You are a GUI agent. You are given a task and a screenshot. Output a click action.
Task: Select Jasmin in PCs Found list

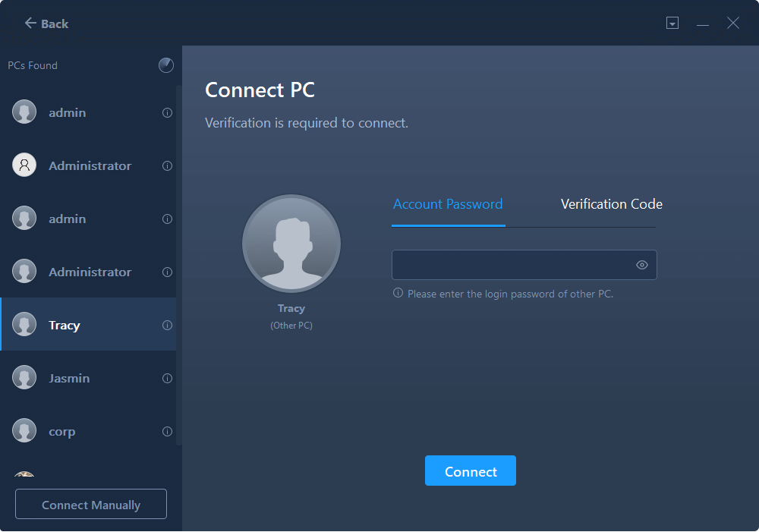69,379
